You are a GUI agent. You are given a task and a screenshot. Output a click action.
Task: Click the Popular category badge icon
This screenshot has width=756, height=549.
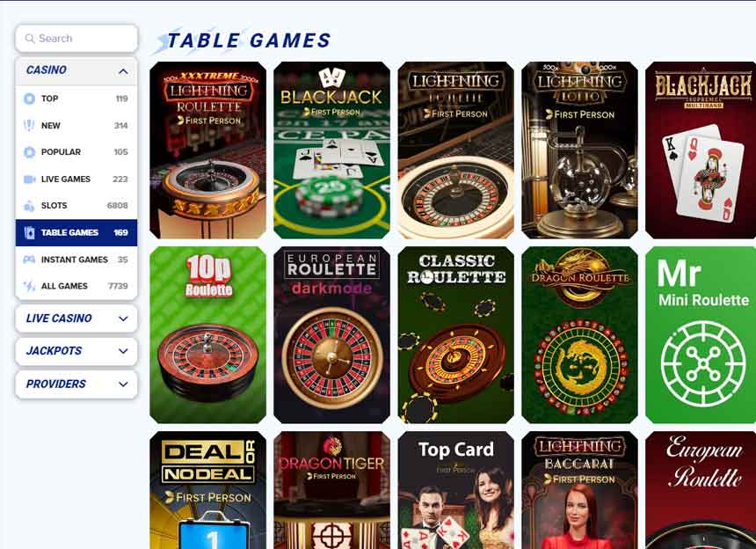click(29, 152)
